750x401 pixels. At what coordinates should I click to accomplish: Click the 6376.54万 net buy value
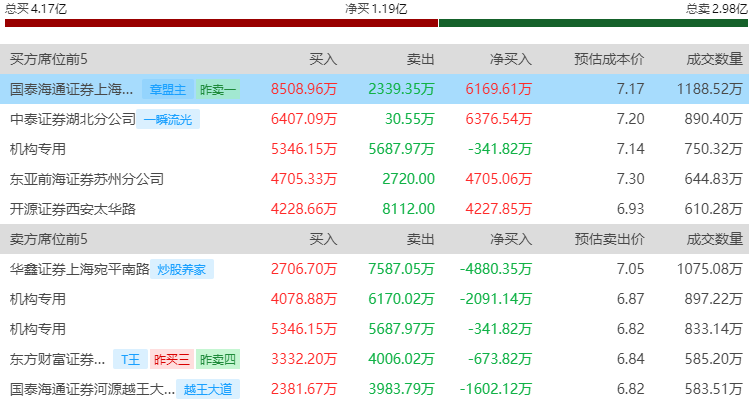pos(498,119)
